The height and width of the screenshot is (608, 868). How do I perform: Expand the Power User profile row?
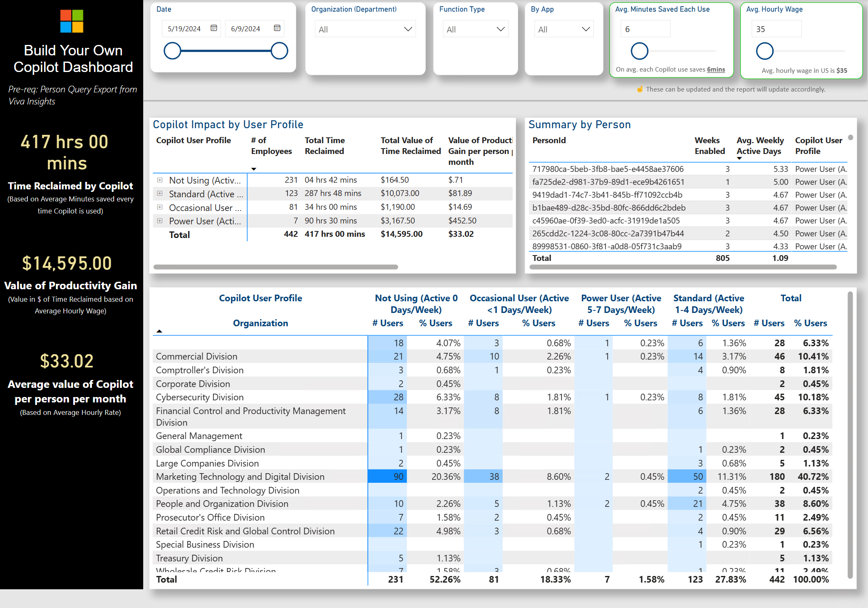click(160, 221)
